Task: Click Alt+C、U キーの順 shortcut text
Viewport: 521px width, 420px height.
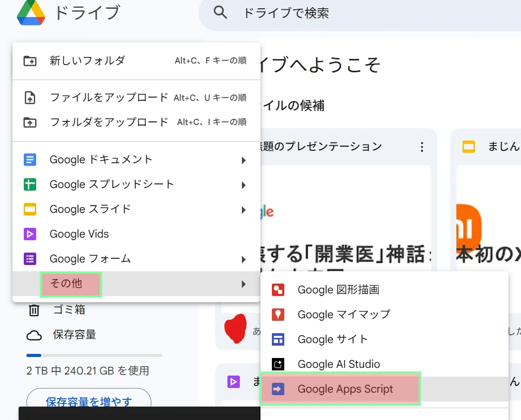Action: click(210, 98)
